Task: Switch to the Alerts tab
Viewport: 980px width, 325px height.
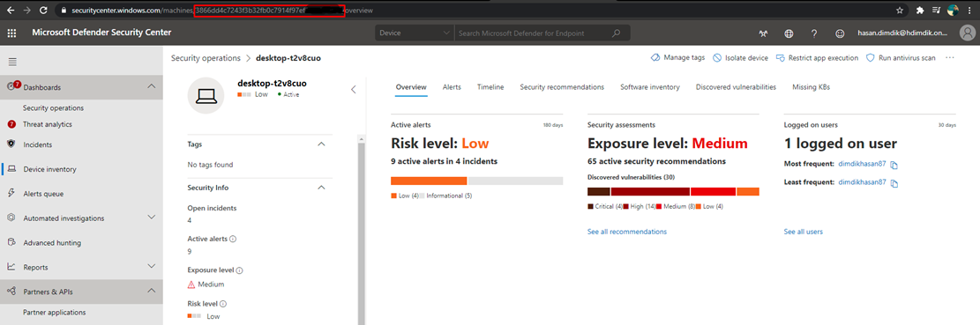Action: pos(452,87)
